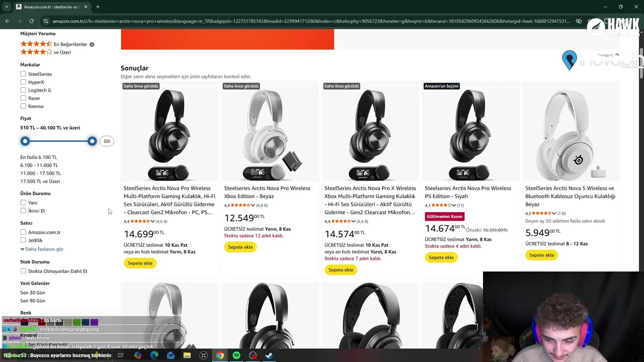Go back with the browser back arrow

click(x=7, y=21)
